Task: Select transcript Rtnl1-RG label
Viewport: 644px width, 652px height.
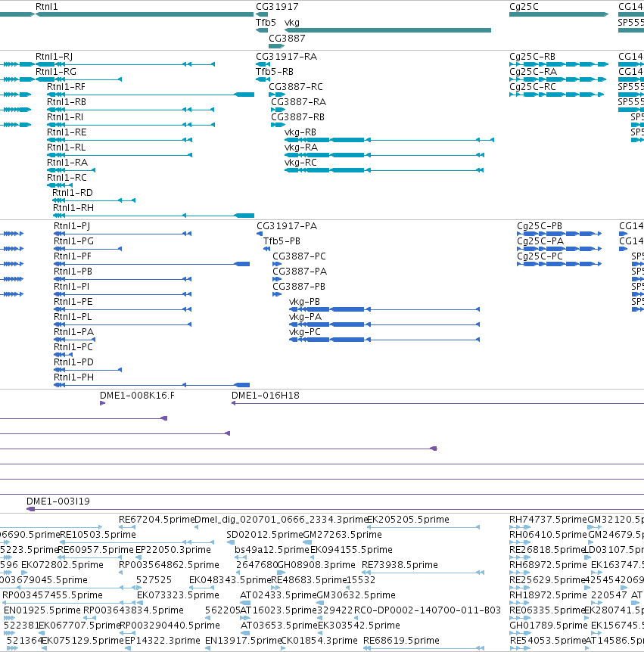Action: pos(56,72)
